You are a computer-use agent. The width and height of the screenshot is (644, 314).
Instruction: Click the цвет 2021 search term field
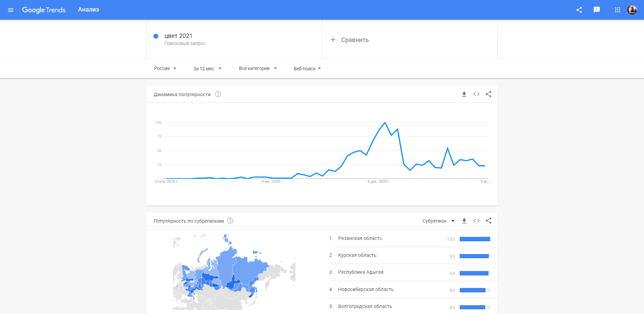tap(178, 36)
